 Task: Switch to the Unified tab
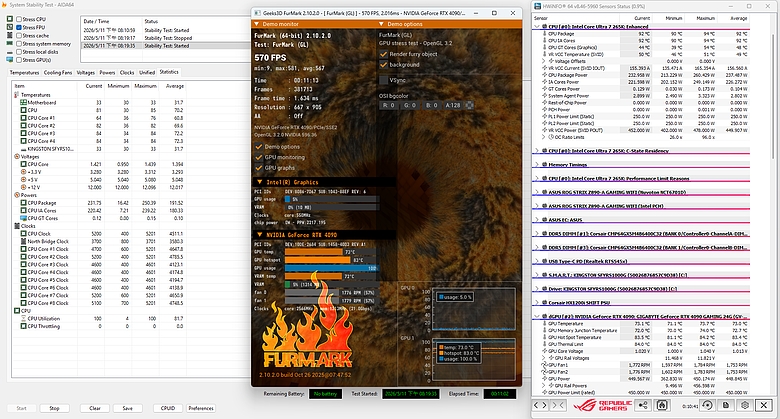[147, 73]
